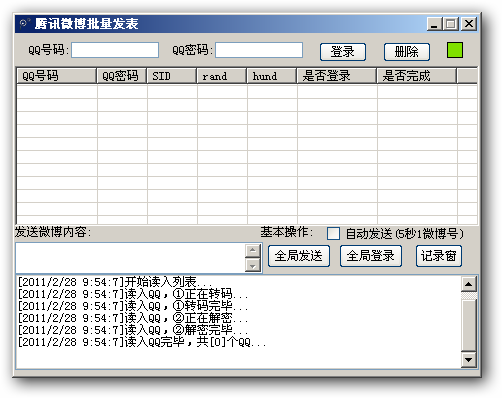
Task: Click the 是否完成 column header
Action: [x=417, y=76]
